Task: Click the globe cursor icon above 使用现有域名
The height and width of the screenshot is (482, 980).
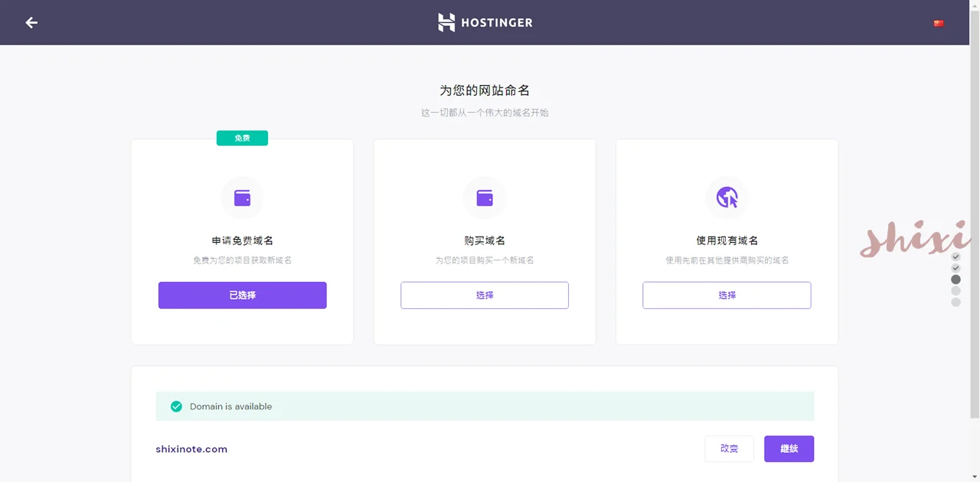Action: click(727, 198)
